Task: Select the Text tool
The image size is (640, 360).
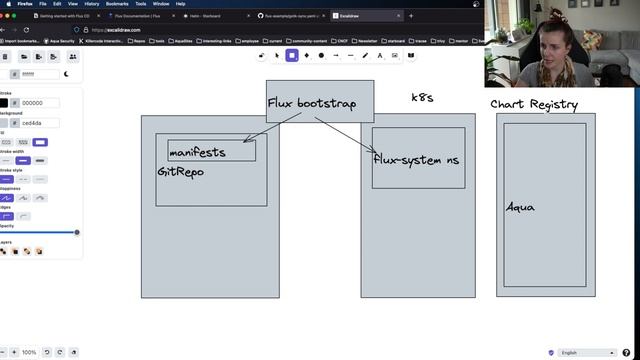Action: point(380,56)
